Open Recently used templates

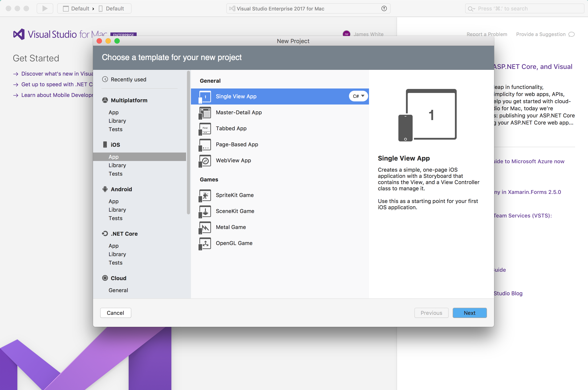pos(128,79)
